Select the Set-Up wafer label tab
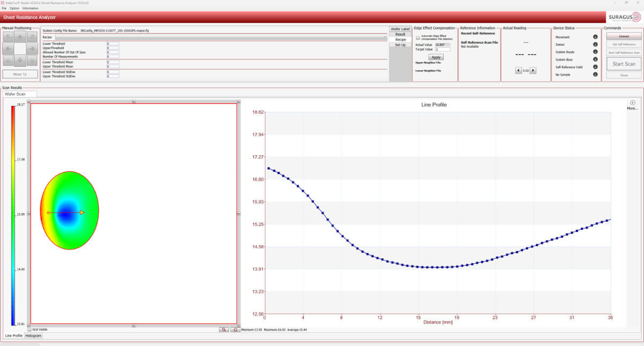The width and height of the screenshot is (644, 346). (400, 45)
